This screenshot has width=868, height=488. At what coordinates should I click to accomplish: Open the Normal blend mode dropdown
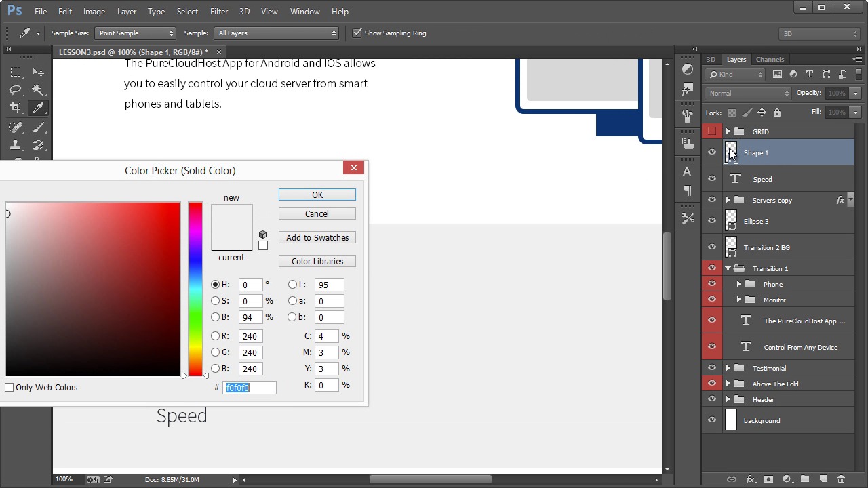pos(749,94)
